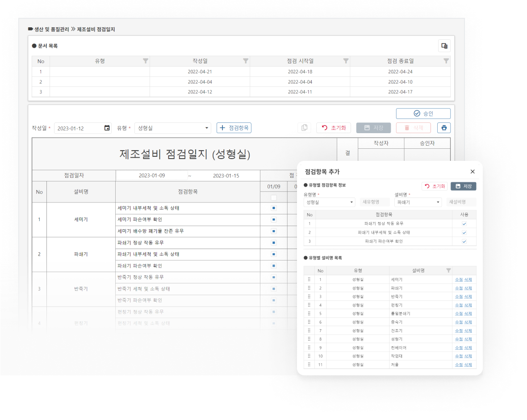Click the print icon button
This screenshot has height=420, width=527.
[x=444, y=128]
